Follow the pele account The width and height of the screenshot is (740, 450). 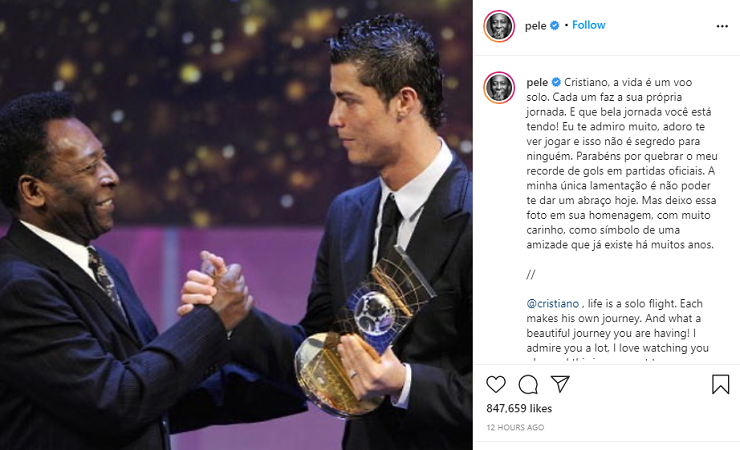tap(589, 25)
